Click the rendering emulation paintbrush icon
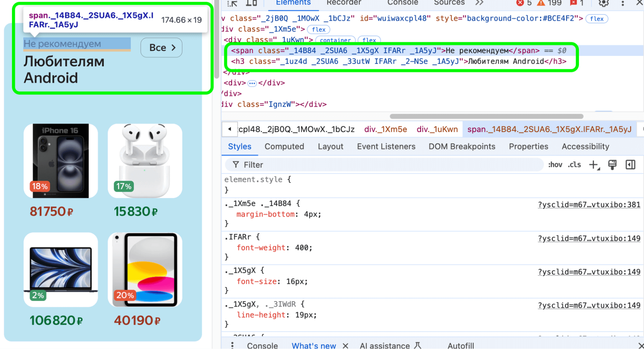The image size is (644, 349). pyautogui.click(x=612, y=165)
